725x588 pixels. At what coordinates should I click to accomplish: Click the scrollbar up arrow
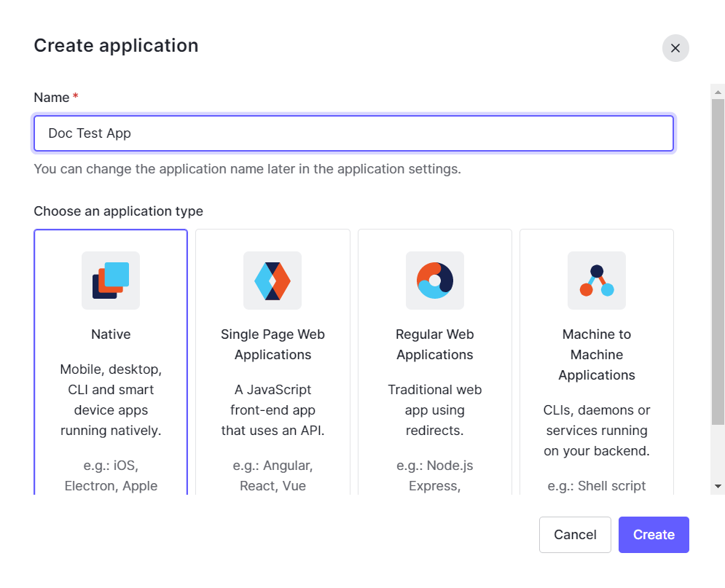[x=718, y=91]
